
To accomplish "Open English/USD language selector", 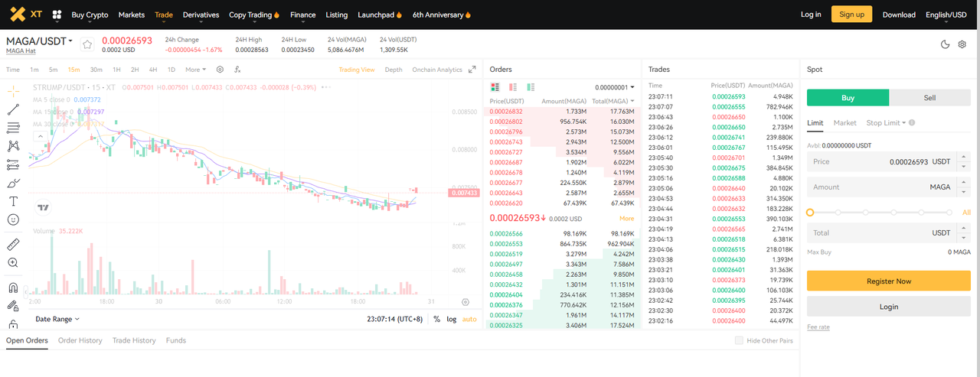I will click(x=946, y=15).
